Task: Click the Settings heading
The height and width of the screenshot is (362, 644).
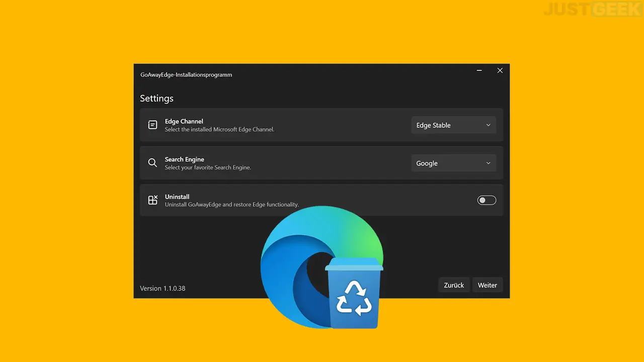Action: point(156,99)
